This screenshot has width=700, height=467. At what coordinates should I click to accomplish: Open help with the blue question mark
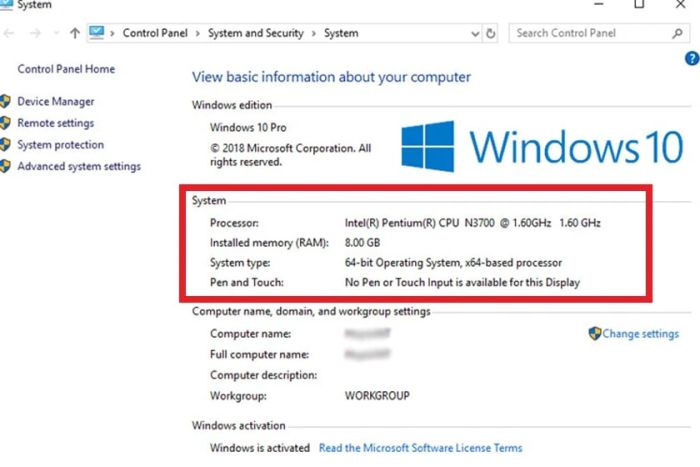click(x=691, y=60)
